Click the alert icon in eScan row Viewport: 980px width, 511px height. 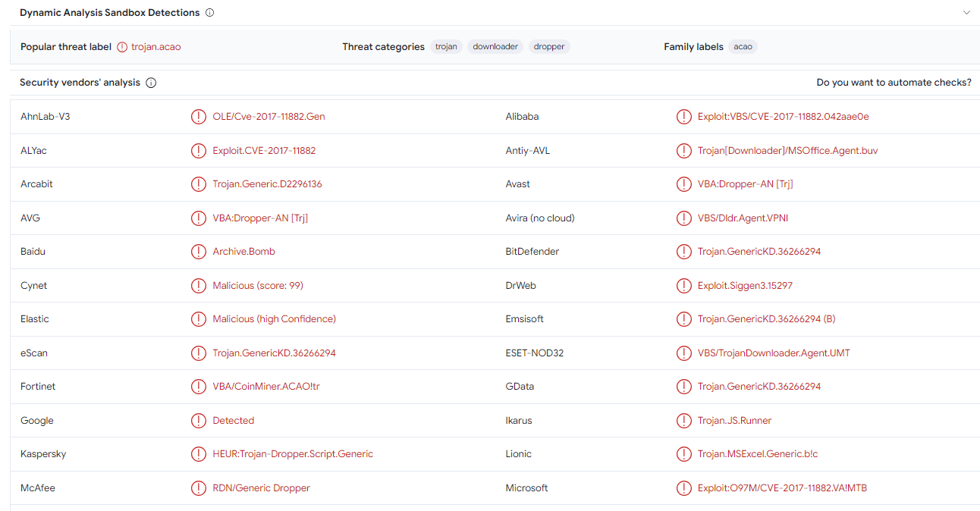(198, 353)
